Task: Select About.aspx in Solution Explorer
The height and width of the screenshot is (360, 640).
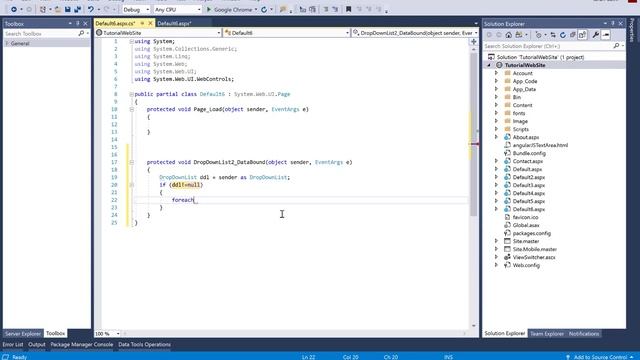Action: [526, 137]
